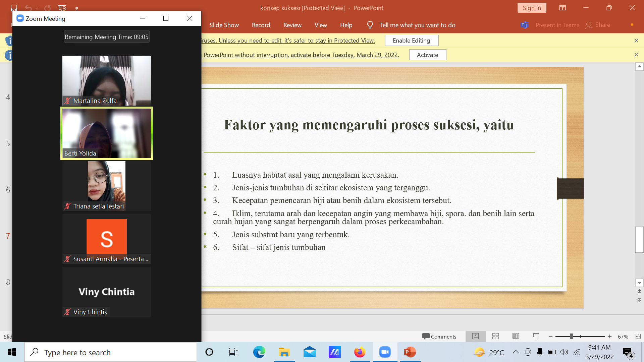
Task: Click the Activate button
Action: 427,55
